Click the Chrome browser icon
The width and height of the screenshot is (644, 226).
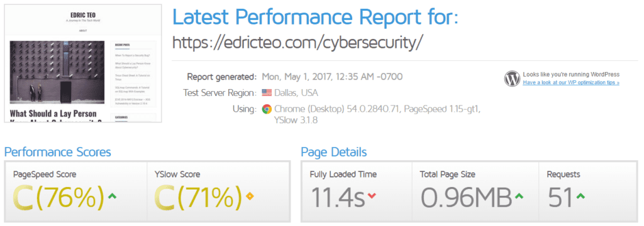(267, 109)
